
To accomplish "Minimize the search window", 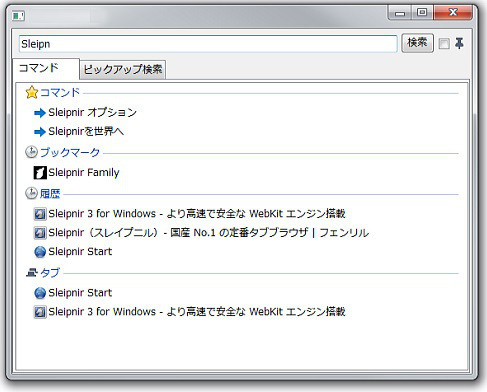I will pos(400,13).
